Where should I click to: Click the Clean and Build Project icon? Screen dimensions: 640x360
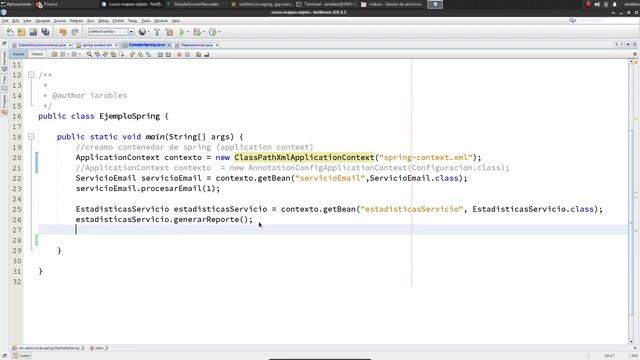169,32
